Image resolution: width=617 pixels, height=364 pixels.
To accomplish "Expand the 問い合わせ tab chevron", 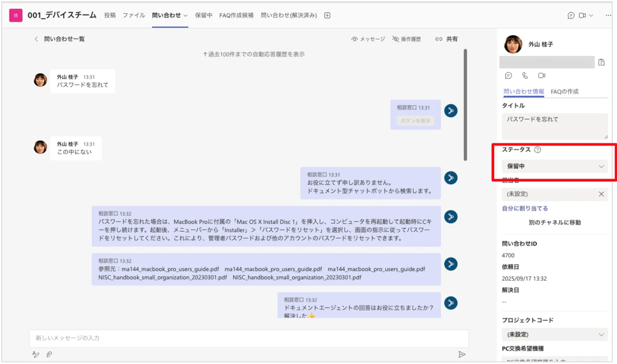I will tap(186, 16).
